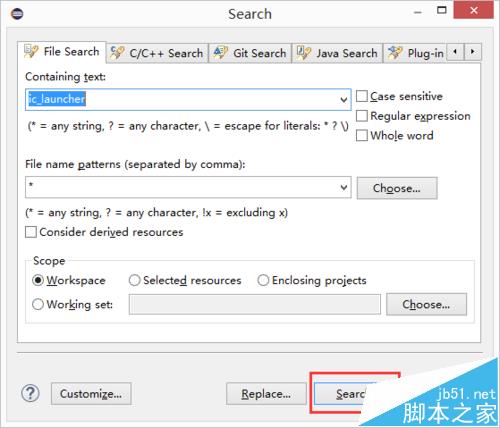Click the Replace button
This screenshot has height=428, width=500.
point(266,394)
